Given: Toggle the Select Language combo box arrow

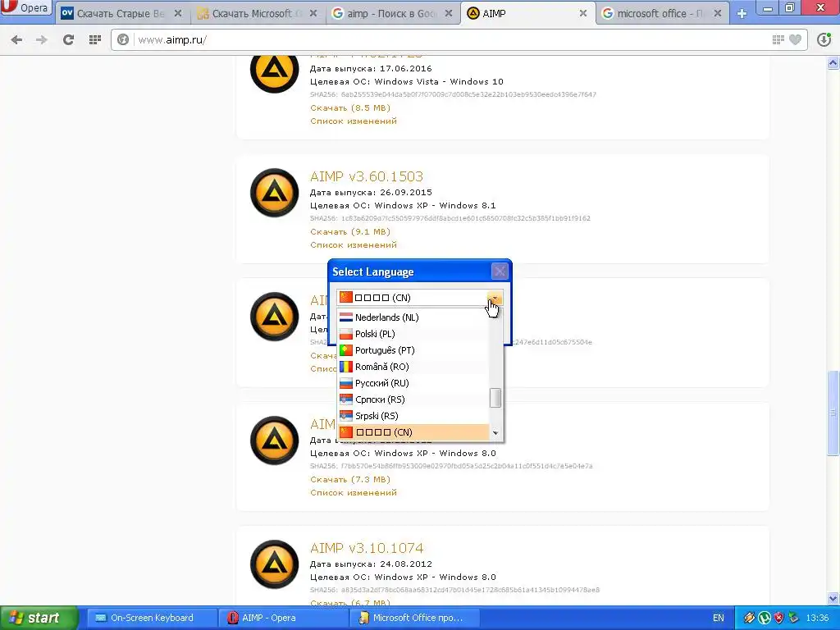Looking at the screenshot, I should tap(495, 298).
